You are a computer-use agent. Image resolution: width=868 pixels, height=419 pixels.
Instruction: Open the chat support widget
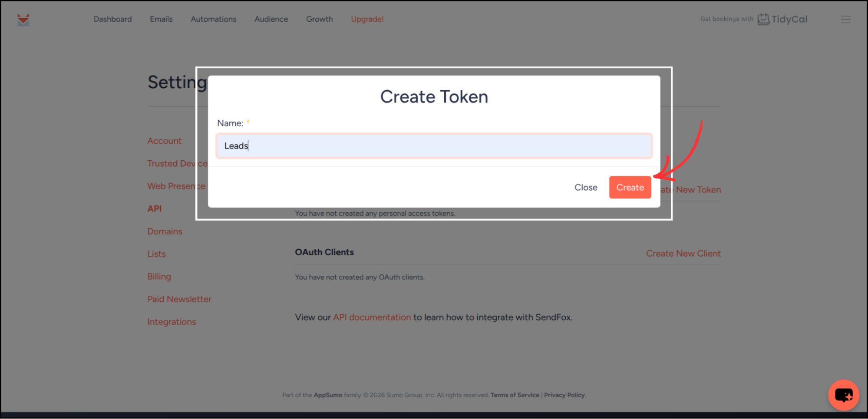[x=843, y=395]
